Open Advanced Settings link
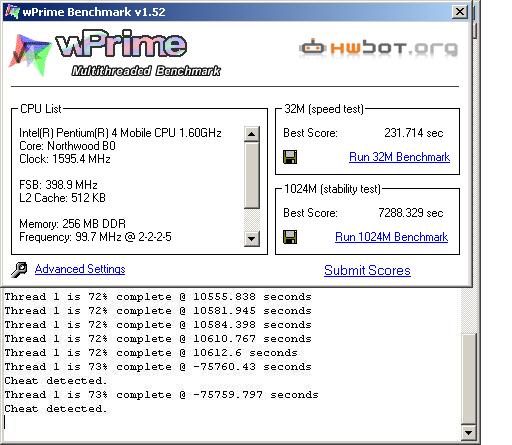Image resolution: width=512 pixels, height=445 pixels. (80, 269)
